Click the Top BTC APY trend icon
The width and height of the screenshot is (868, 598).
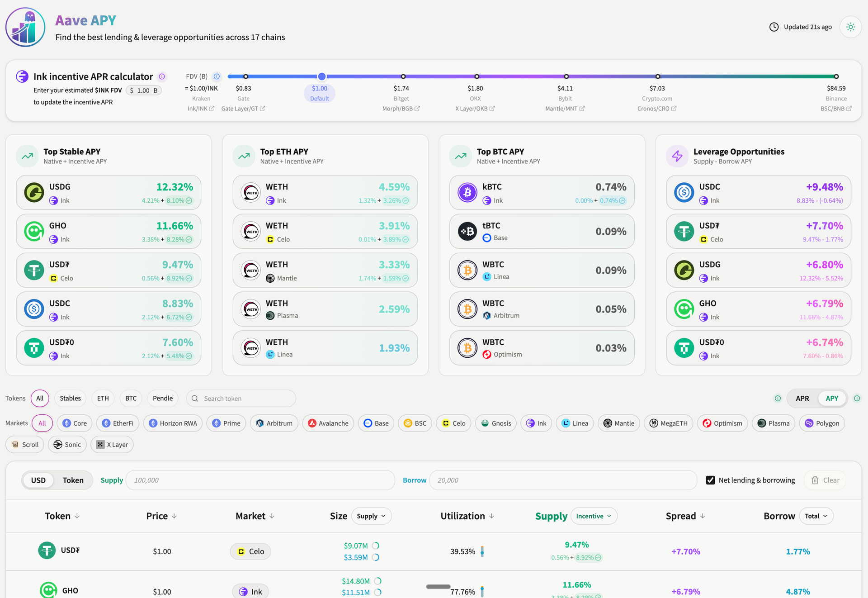(461, 156)
